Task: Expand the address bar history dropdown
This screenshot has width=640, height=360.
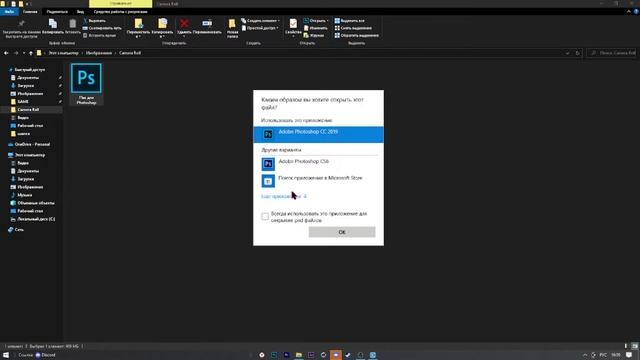Action: 567,53
